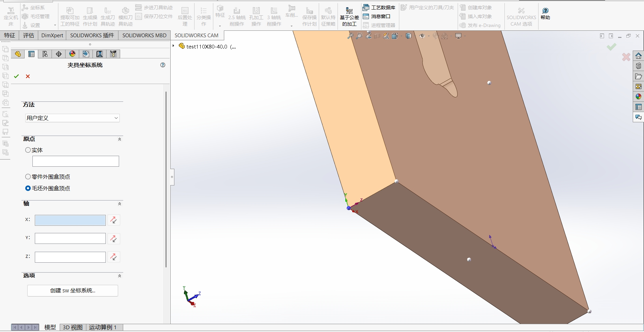The height and width of the screenshot is (332, 644).
Task: Click the Y axis input field
Action: (x=70, y=238)
